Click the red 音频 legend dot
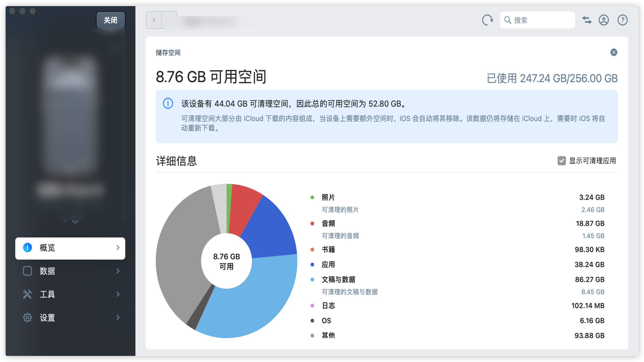 click(312, 223)
